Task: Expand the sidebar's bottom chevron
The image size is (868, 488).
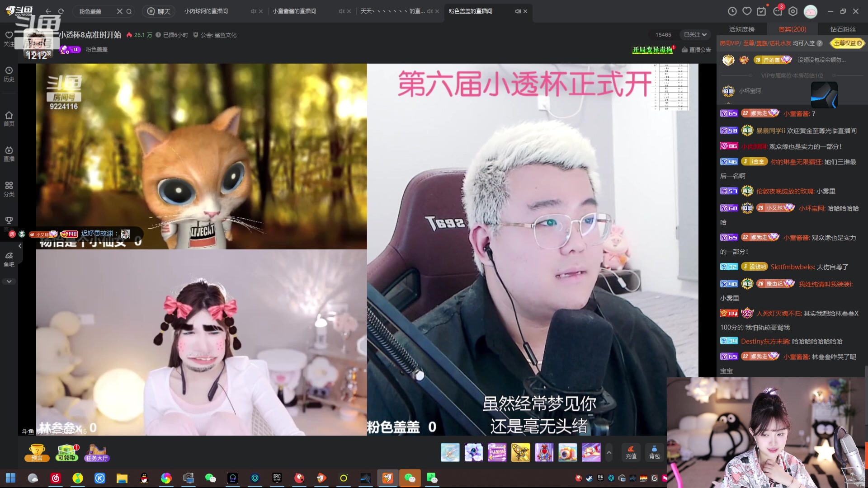Action: (9, 281)
